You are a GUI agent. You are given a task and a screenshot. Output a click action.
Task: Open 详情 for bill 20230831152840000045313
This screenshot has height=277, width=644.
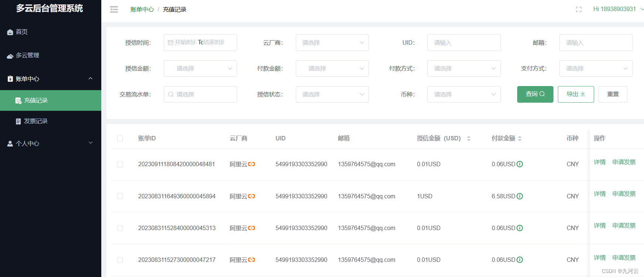600,225
